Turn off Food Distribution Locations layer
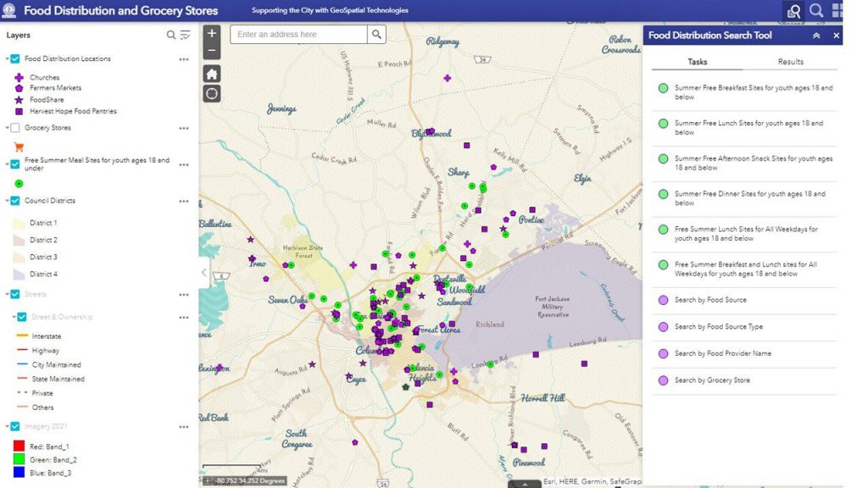 (x=14, y=59)
